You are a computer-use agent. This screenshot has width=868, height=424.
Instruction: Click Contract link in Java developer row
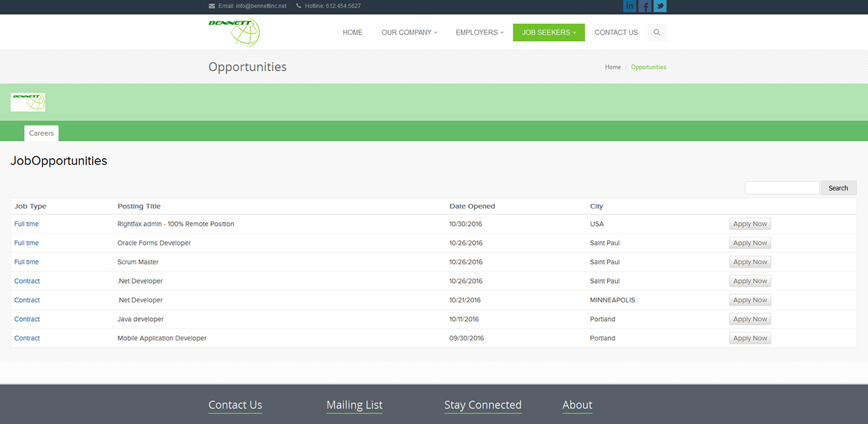click(x=27, y=319)
